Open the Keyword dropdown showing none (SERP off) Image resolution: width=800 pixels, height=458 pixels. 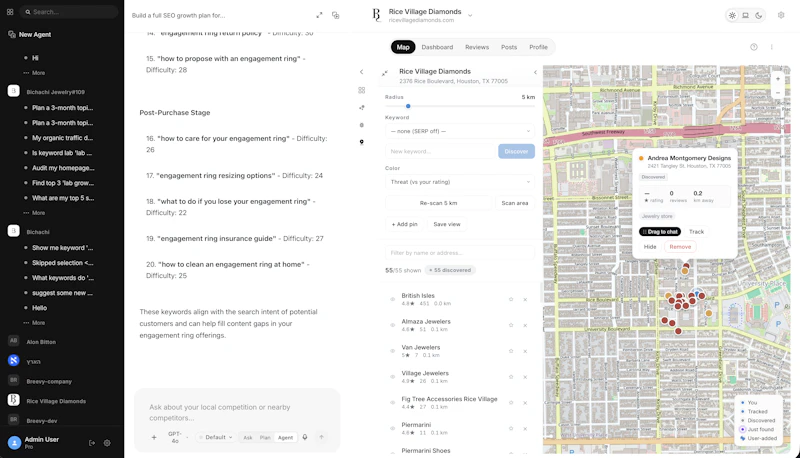click(x=460, y=131)
